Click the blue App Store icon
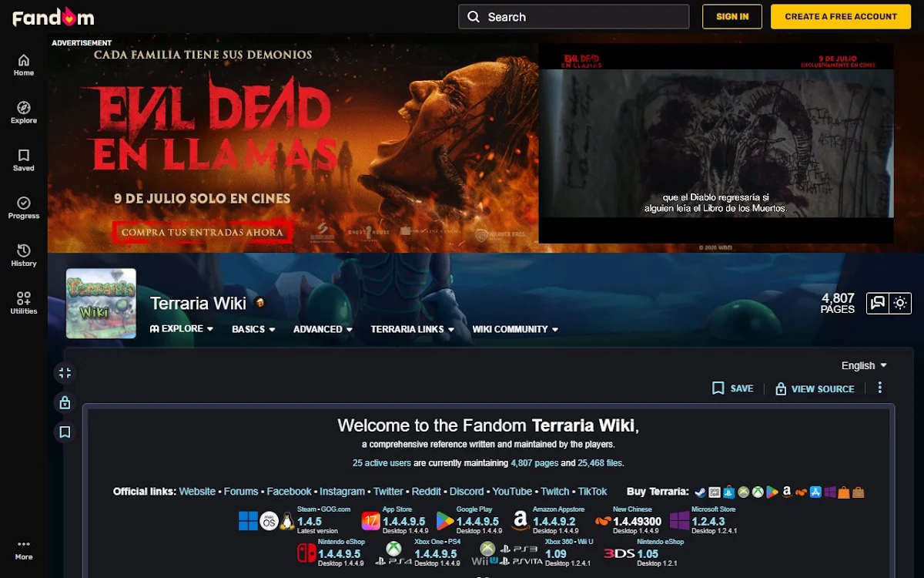 pyautogui.click(x=815, y=492)
